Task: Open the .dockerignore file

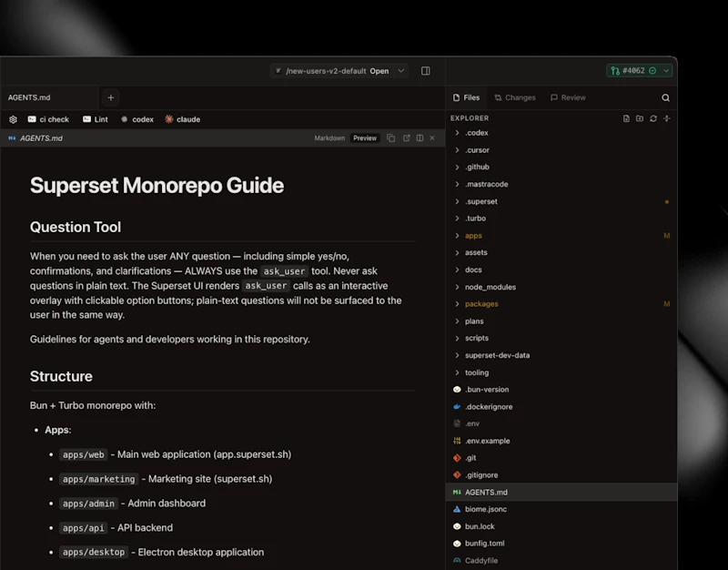Action: point(561,406)
